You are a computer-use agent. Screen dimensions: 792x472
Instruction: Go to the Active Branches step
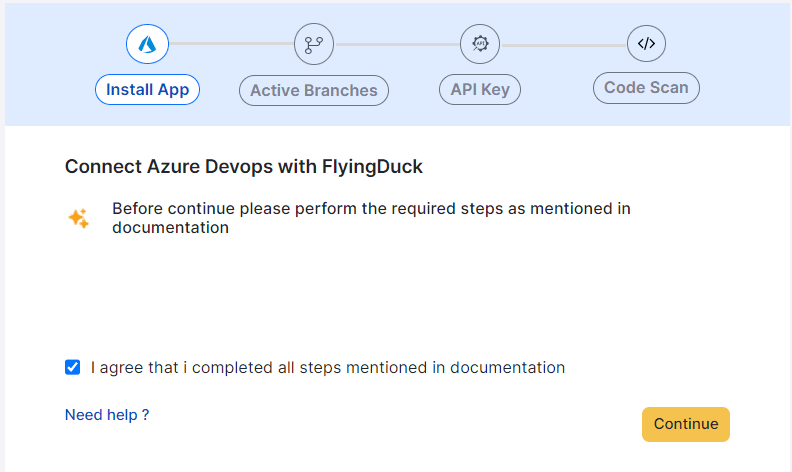313,90
